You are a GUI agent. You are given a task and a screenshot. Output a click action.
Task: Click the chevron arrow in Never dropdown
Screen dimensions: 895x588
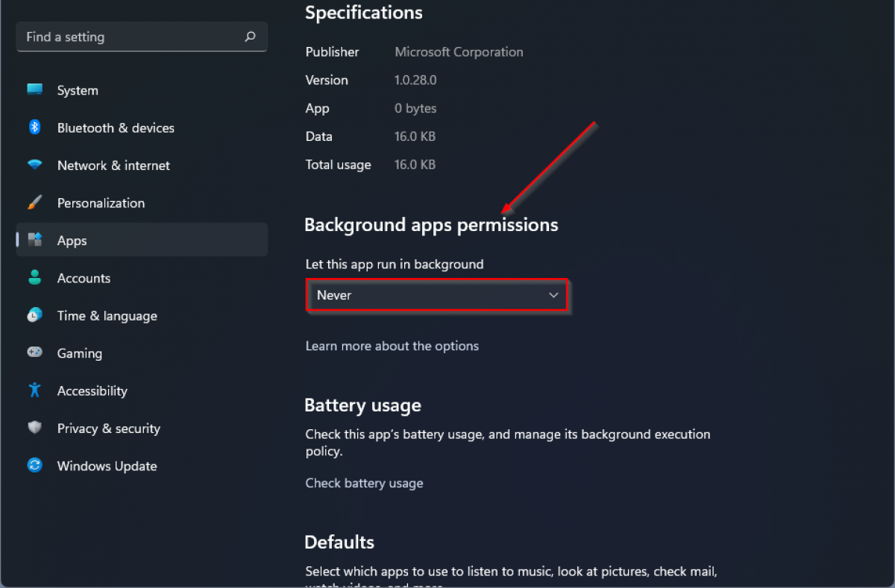tap(553, 295)
